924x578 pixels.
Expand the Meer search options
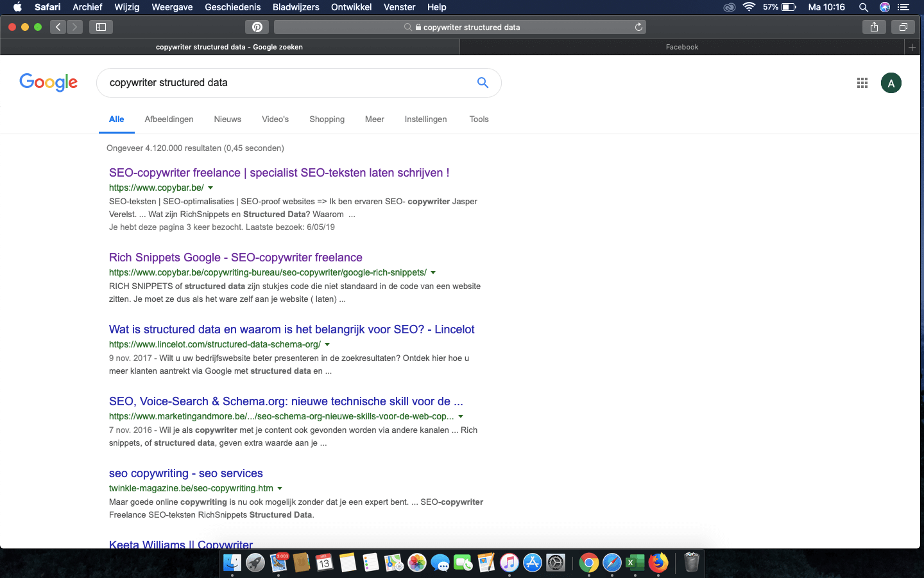[x=375, y=119]
